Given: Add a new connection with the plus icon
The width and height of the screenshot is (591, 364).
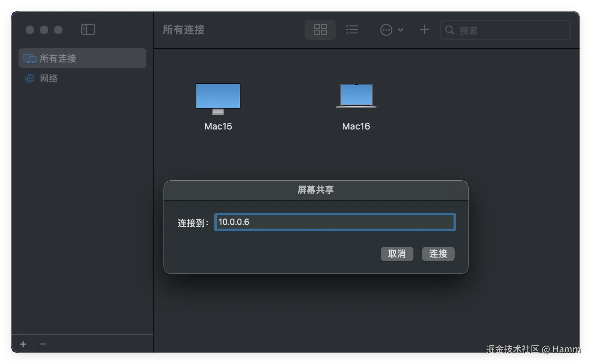Looking at the screenshot, I should pyautogui.click(x=424, y=29).
